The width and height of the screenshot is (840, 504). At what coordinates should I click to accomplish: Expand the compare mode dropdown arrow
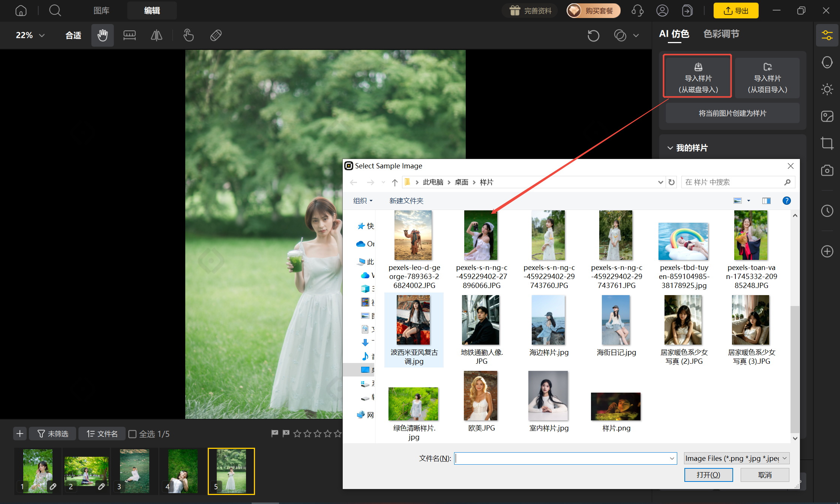[636, 36]
